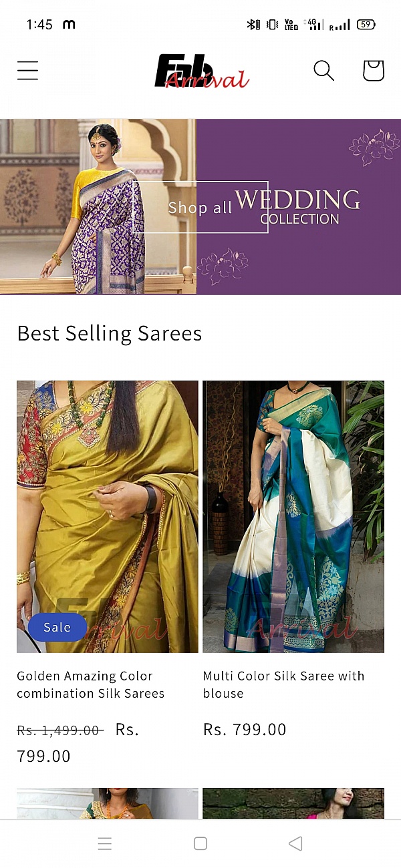Open the Golden silk saree product image
The height and width of the screenshot is (868, 401).
[108, 517]
